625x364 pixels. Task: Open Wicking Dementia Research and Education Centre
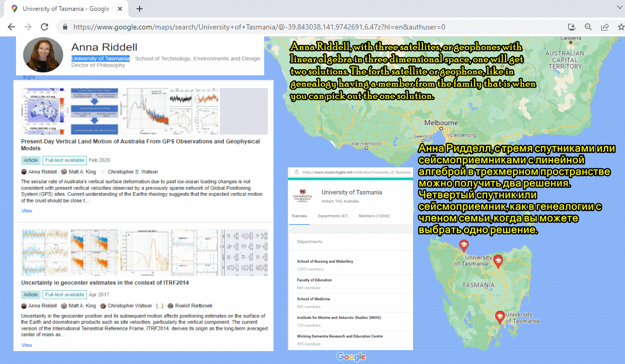tap(340, 336)
